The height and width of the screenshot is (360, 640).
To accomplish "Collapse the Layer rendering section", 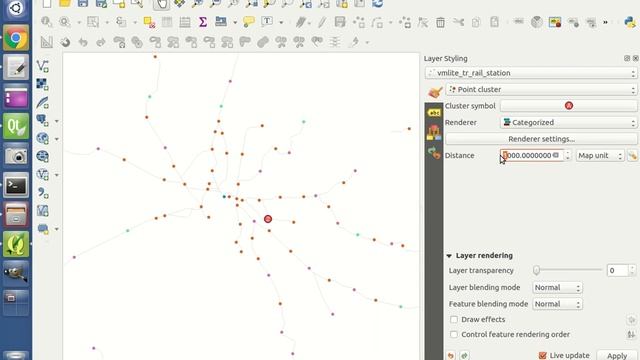I will click(x=449, y=256).
